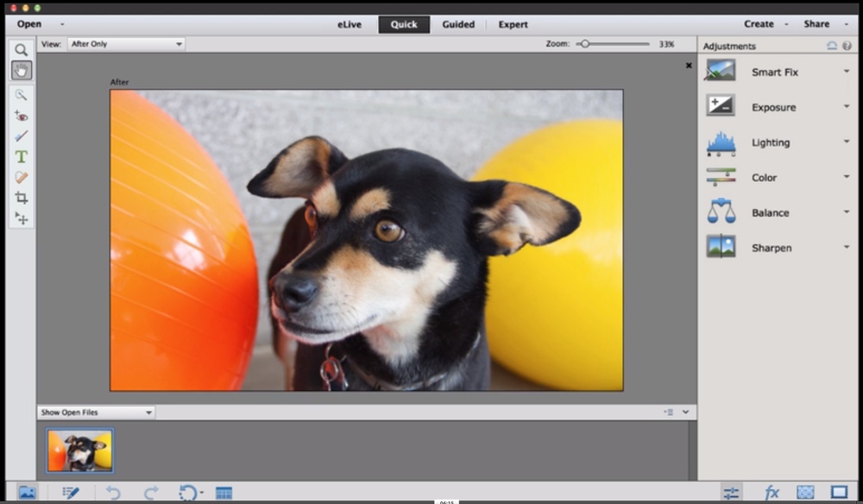This screenshot has width=863, height=504.
Task: Pick the Red Eye Removal tool
Action: coord(22,115)
